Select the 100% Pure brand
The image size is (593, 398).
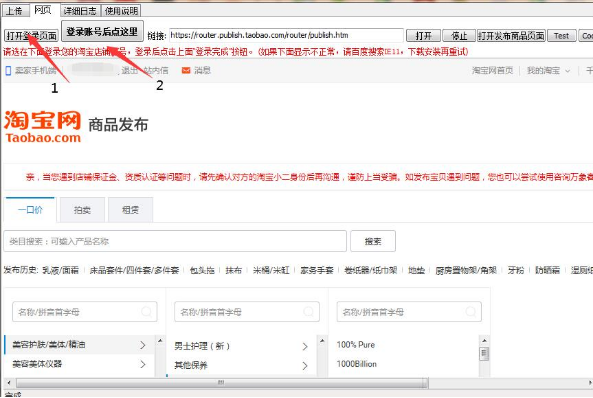[355, 345]
